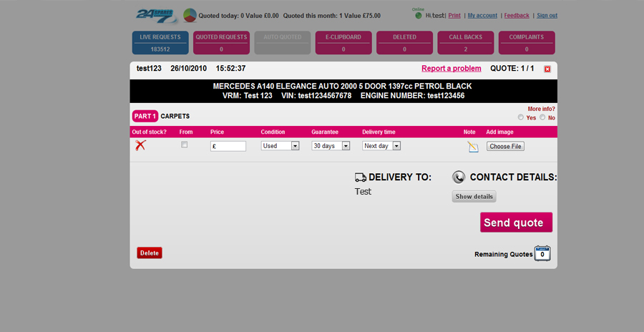Click the phone contact icon
644x332 pixels.
459,177
